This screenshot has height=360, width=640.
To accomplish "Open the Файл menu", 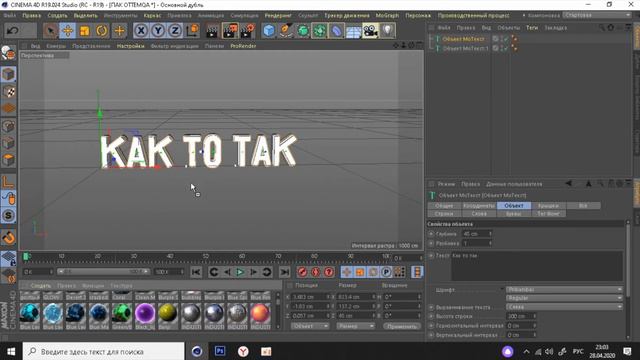I will (10, 16).
